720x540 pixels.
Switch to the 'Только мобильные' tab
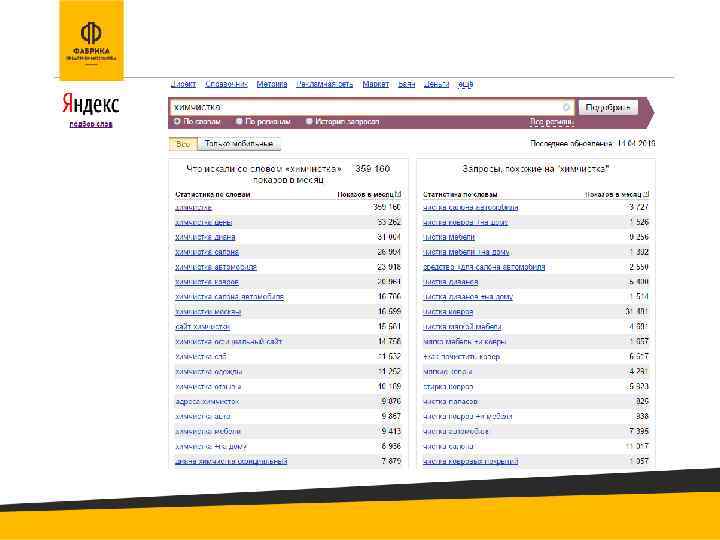tap(239, 144)
